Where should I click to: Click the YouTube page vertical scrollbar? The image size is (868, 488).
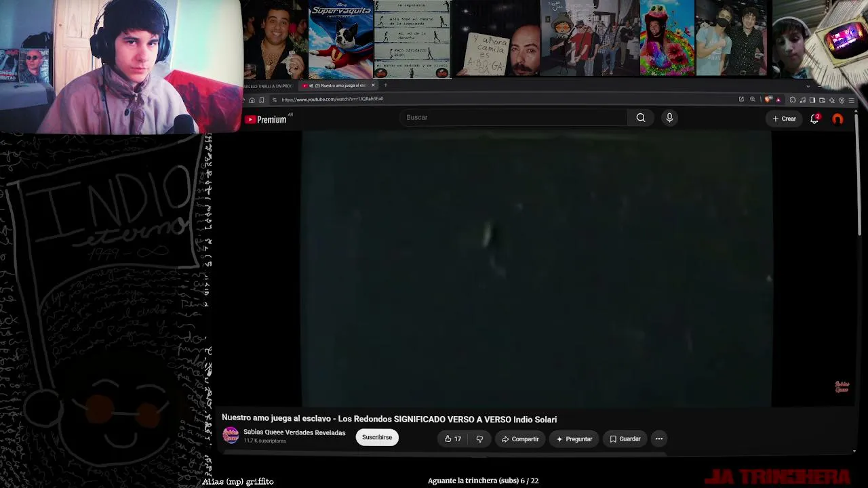coord(859,176)
